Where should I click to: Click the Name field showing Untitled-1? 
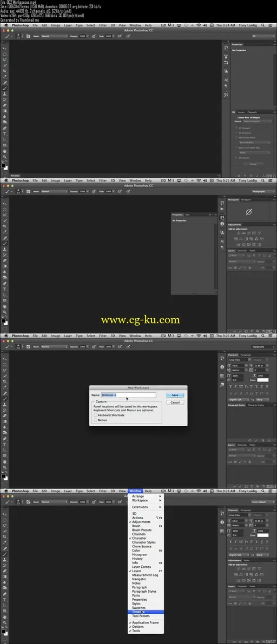click(x=129, y=395)
